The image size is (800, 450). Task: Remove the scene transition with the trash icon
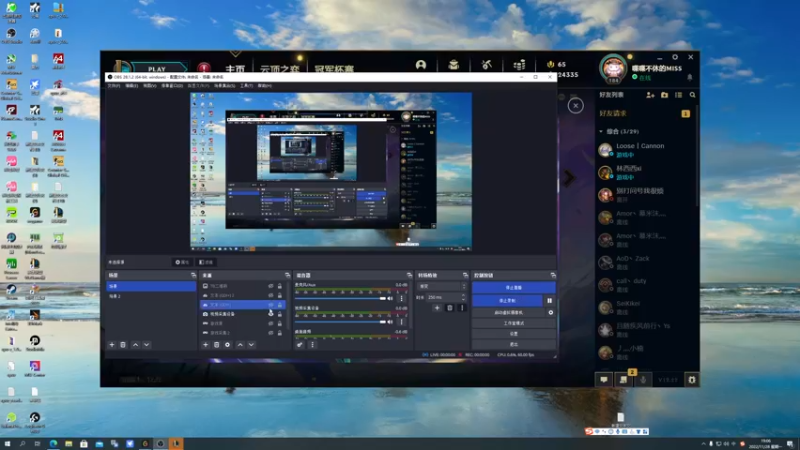click(449, 308)
